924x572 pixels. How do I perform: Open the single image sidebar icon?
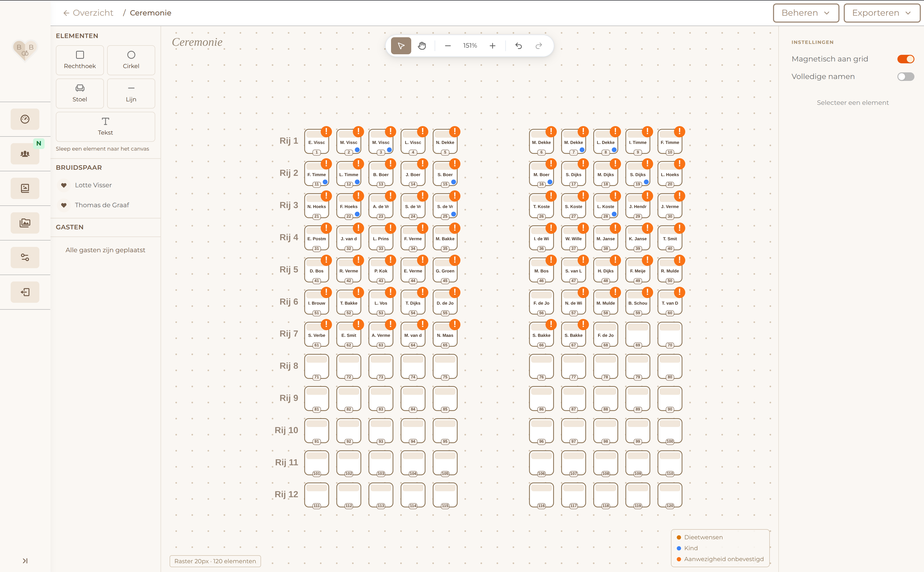[25, 188]
